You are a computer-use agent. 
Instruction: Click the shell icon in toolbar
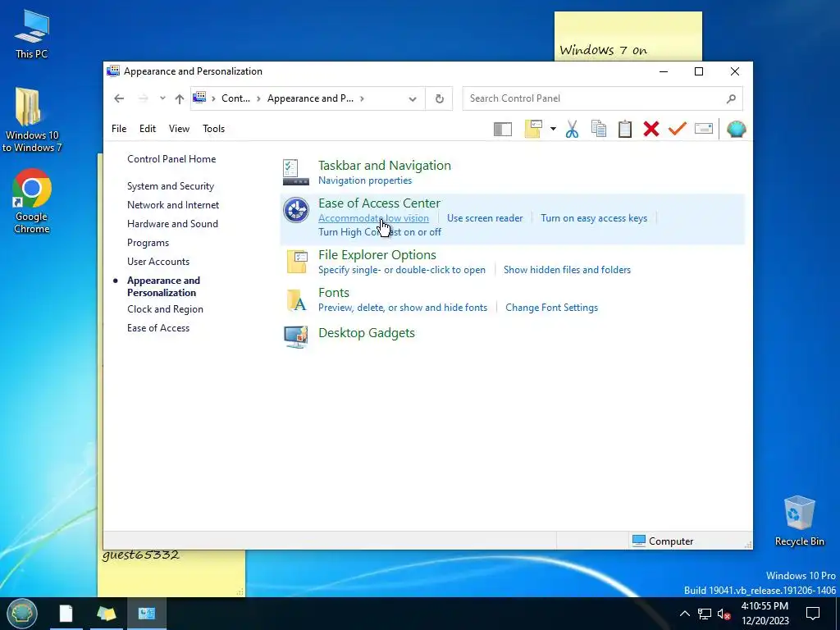point(736,129)
